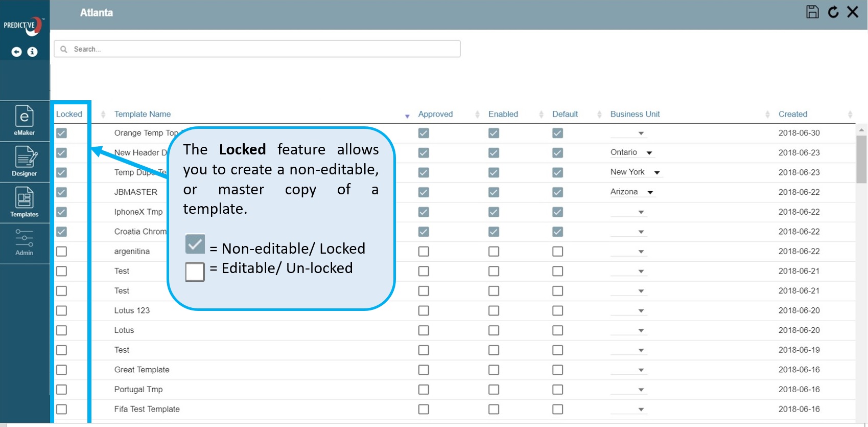Image resolution: width=868 pixels, height=427 pixels.
Task: Click the refresh arrow icon
Action: point(833,12)
